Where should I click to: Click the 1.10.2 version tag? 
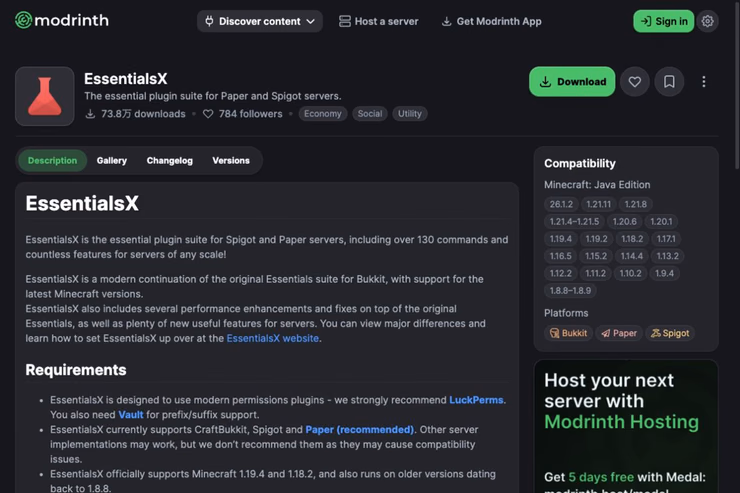point(631,273)
